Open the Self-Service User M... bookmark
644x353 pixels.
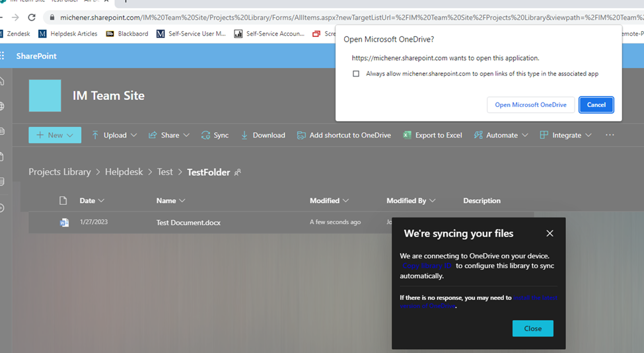tap(192, 34)
